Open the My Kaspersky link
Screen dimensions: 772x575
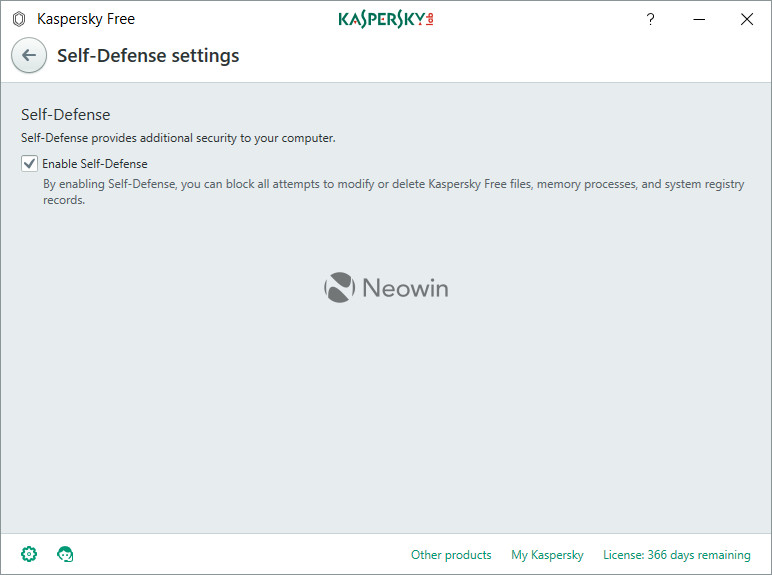[547, 555]
